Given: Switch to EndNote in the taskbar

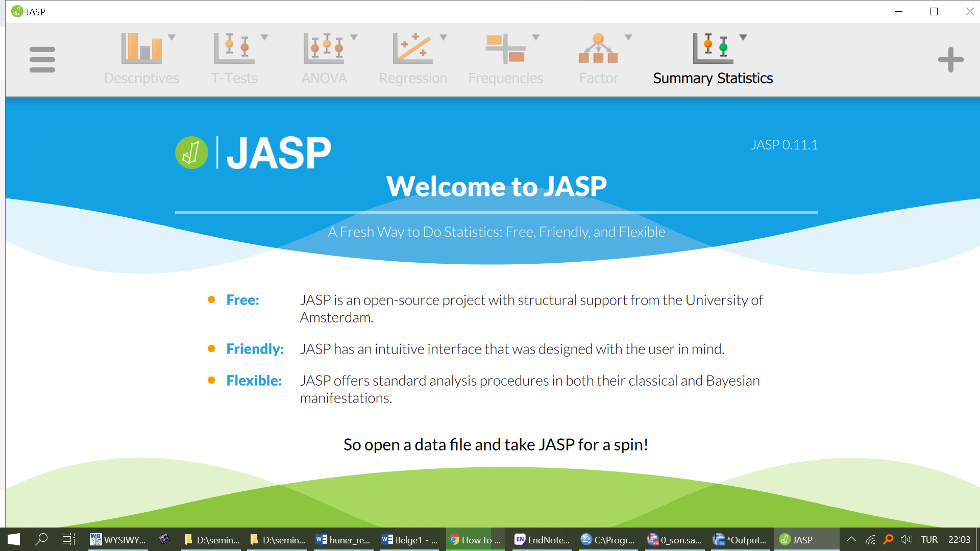Looking at the screenshot, I should point(542,540).
